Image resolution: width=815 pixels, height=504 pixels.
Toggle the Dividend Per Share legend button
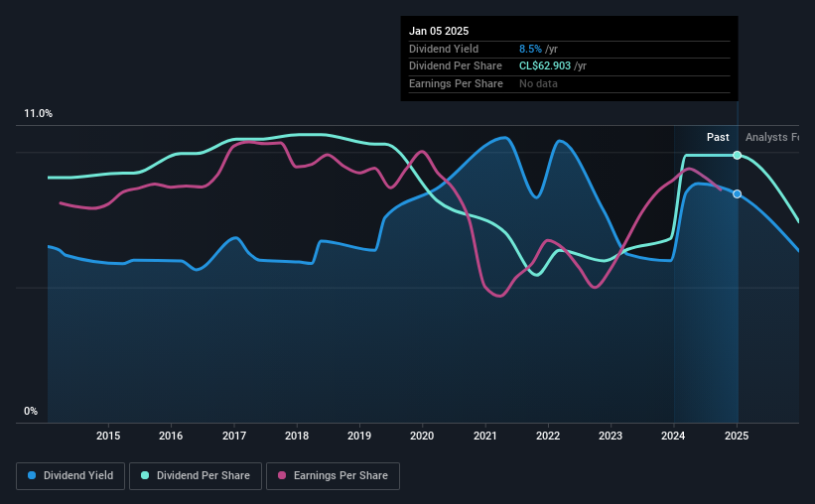pos(196,476)
